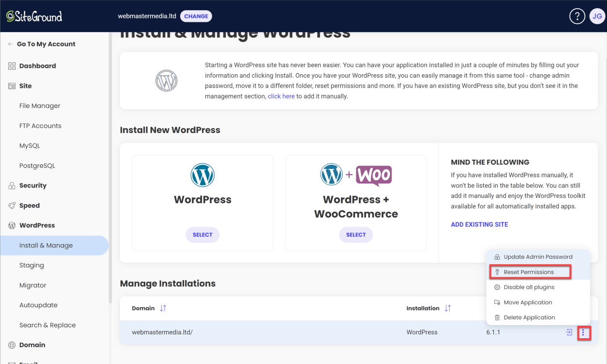Click the back arrow beside Go To My Account

[x=11, y=44]
